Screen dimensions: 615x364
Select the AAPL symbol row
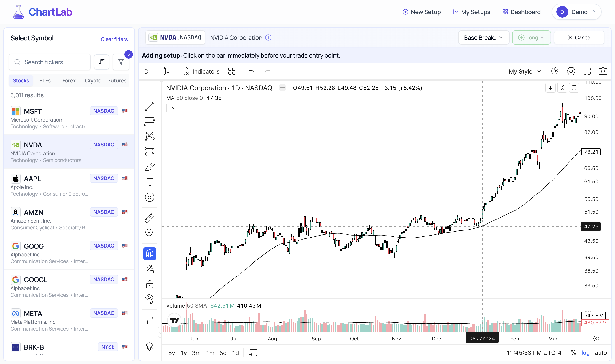[x=69, y=185]
